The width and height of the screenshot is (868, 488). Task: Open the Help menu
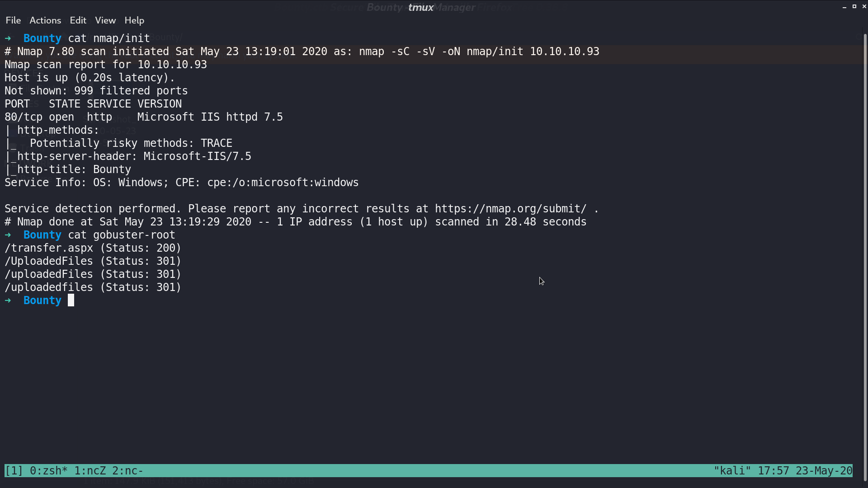[134, 20]
